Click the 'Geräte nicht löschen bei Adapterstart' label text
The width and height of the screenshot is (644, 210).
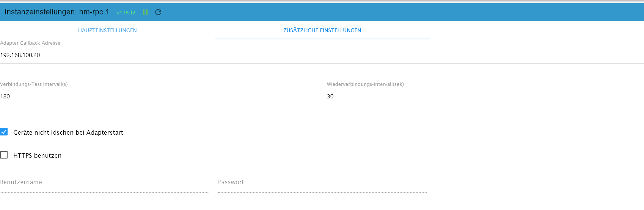[x=68, y=132]
